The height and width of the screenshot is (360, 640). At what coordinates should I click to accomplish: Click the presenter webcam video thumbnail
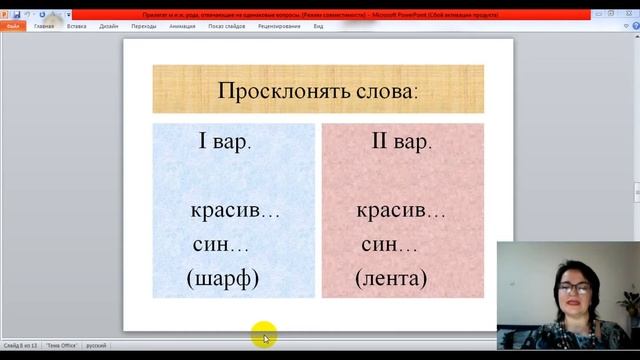coord(568,296)
